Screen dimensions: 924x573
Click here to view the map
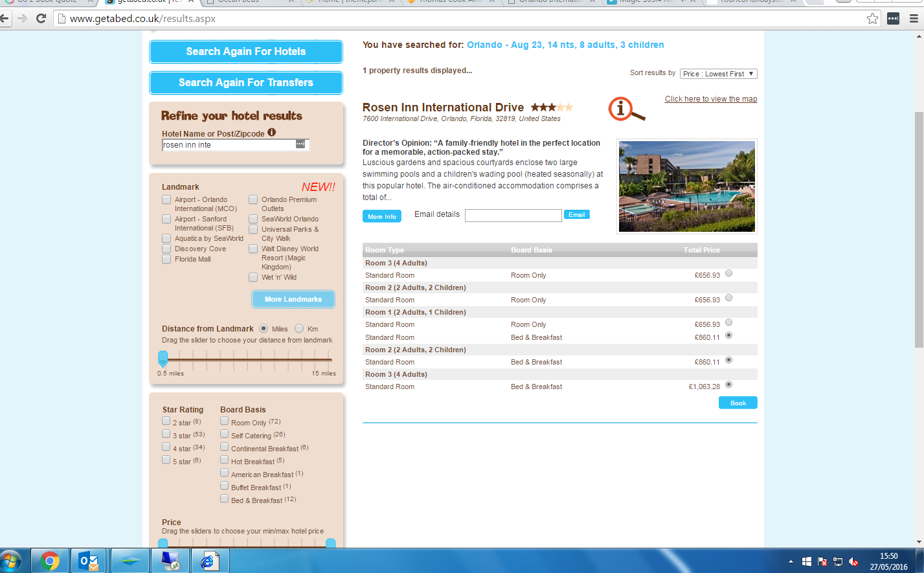coord(711,99)
